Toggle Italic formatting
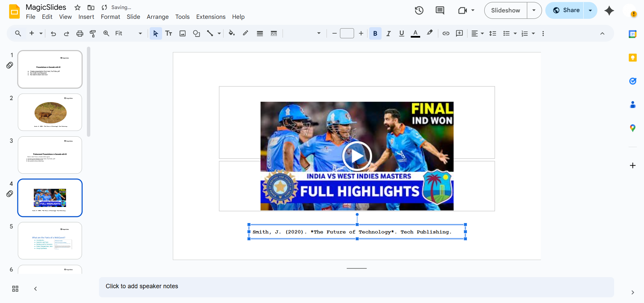 388,33
